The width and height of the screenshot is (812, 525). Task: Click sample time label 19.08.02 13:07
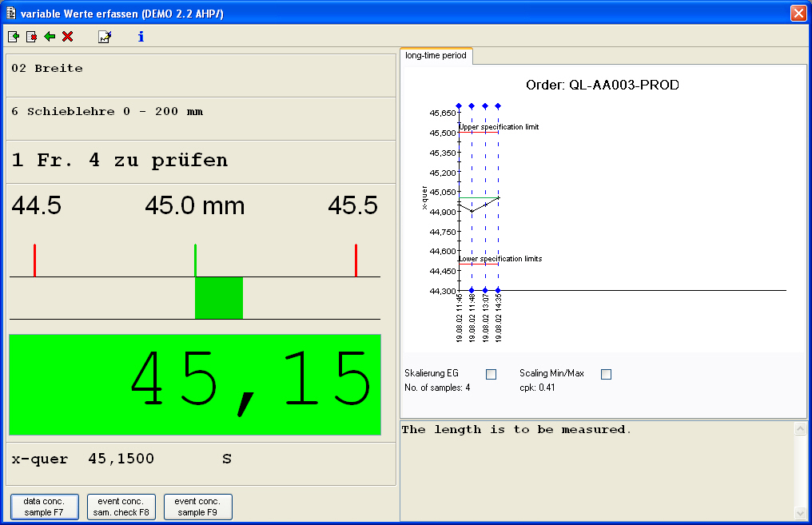(485, 318)
